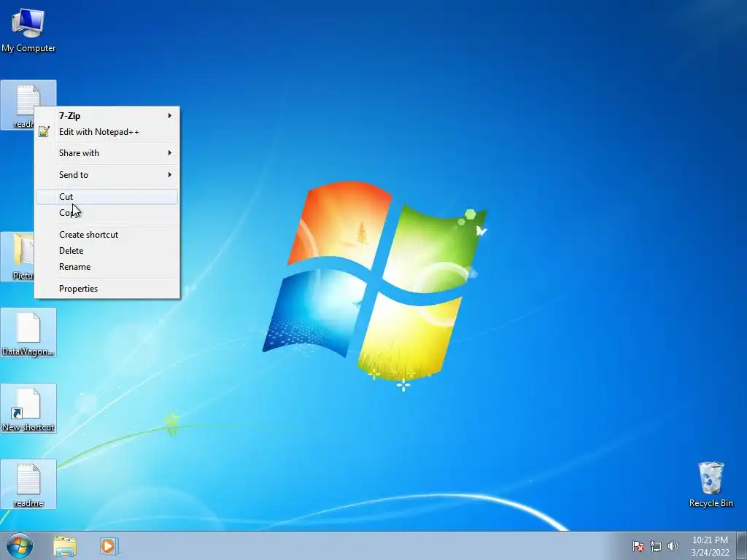Click the Send to submenu arrow
The height and width of the screenshot is (560, 747).
(x=169, y=175)
